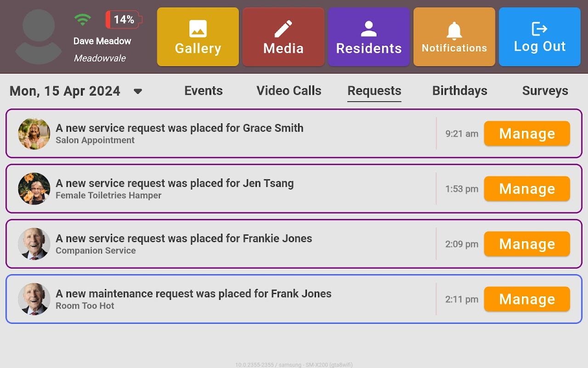Tap the Media pencil icon
This screenshot has height=368, width=588.
click(x=283, y=29)
